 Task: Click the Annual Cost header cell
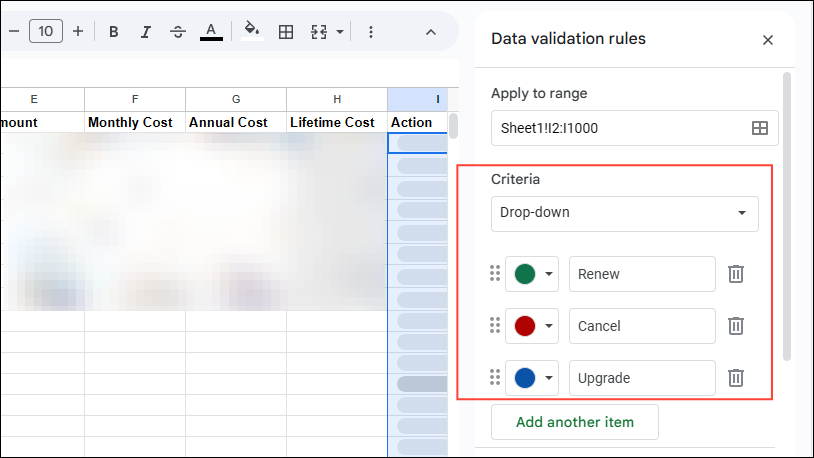(236, 123)
